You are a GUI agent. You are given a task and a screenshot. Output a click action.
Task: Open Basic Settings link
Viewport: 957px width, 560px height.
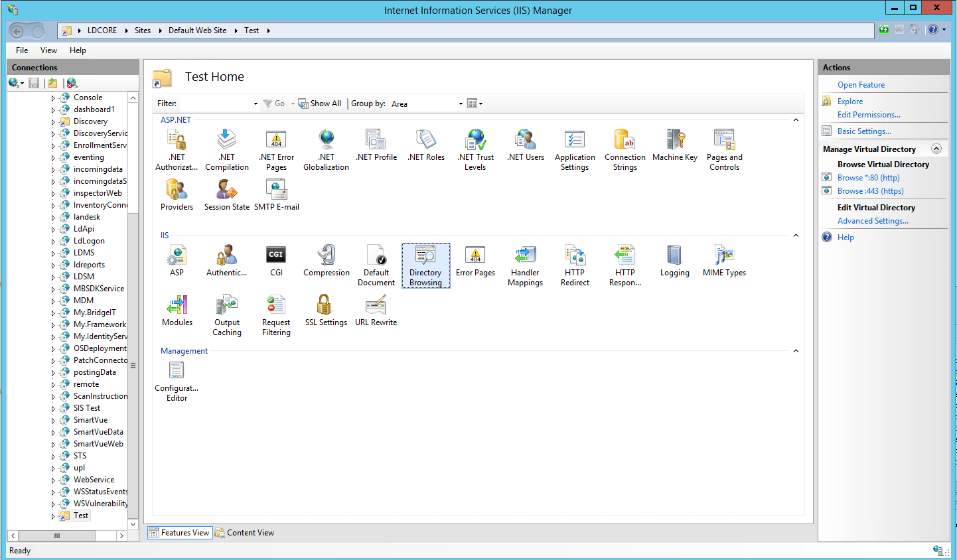pyautogui.click(x=864, y=131)
